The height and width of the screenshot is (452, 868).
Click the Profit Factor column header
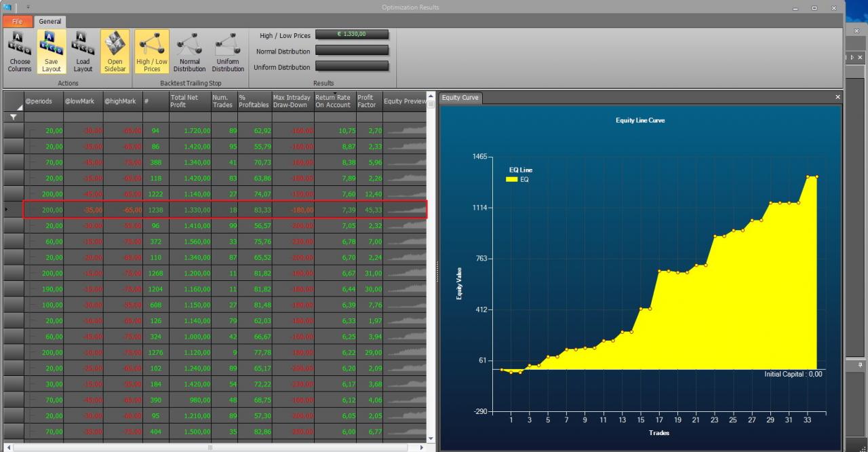pyautogui.click(x=369, y=101)
